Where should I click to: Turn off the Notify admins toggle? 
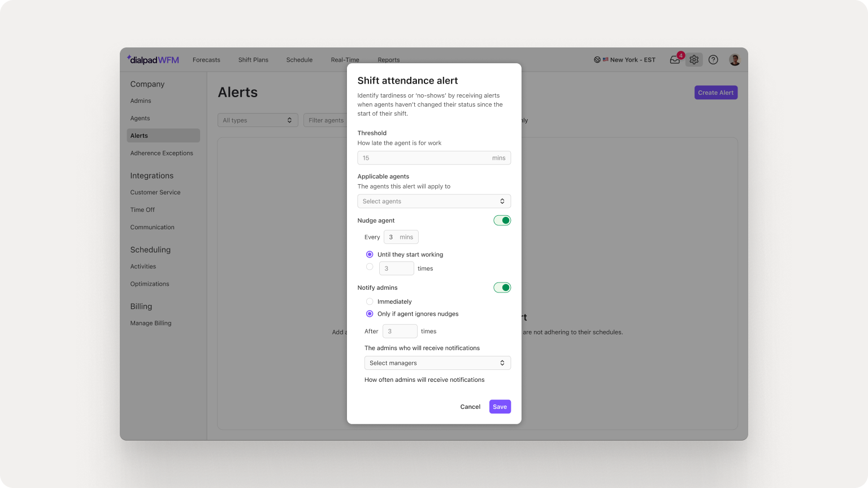pos(502,287)
